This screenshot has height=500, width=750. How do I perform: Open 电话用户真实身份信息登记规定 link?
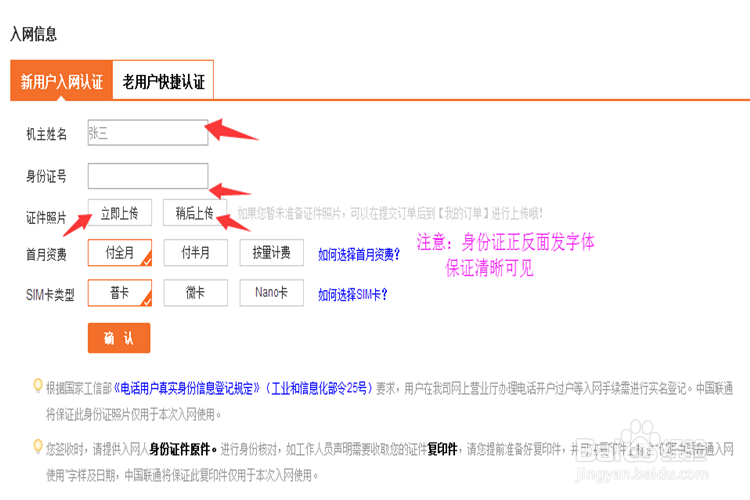click(x=187, y=388)
